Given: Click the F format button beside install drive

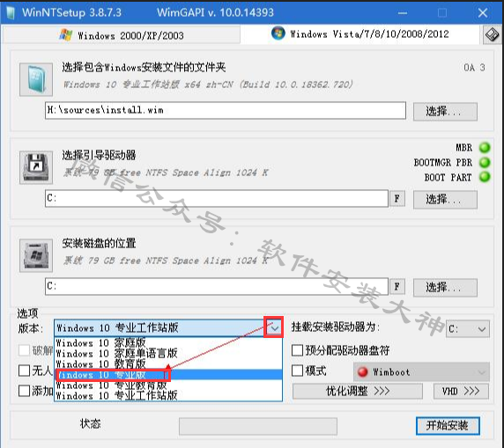Looking at the screenshot, I should [x=397, y=286].
